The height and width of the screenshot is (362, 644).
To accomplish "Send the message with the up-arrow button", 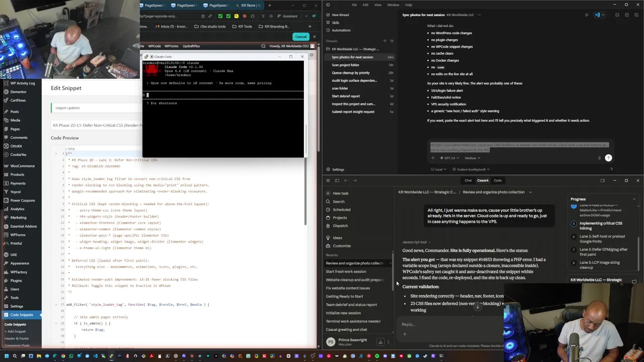I will click(608, 158).
